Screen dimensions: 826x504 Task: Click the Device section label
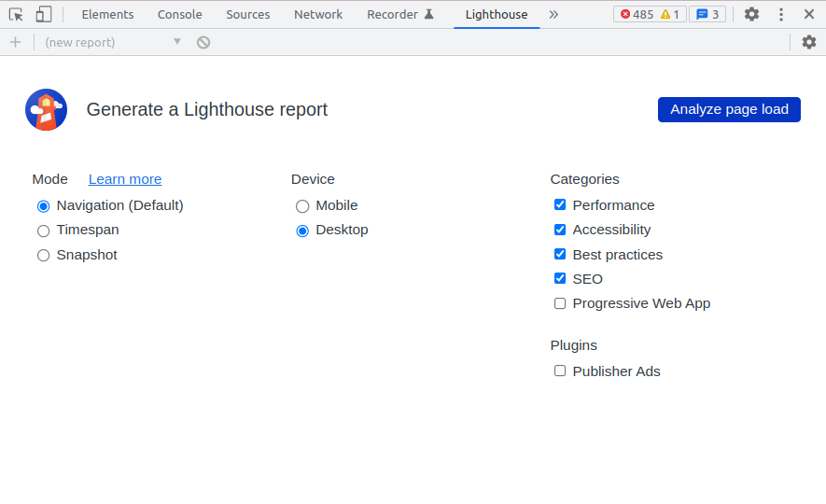point(313,179)
